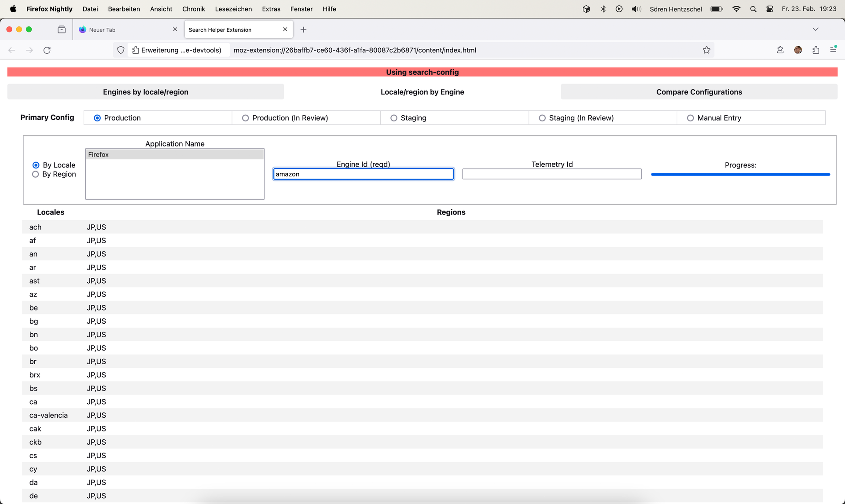Click the reload page icon
Screen dimensions: 845x504
tap(47, 50)
